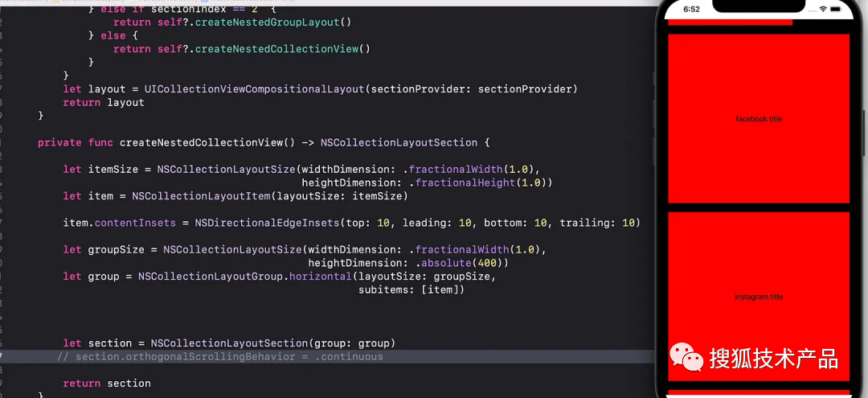The image size is (868, 398).
Task: Click UICollectionViewCompositionalLayout in code
Action: pyautogui.click(x=254, y=89)
